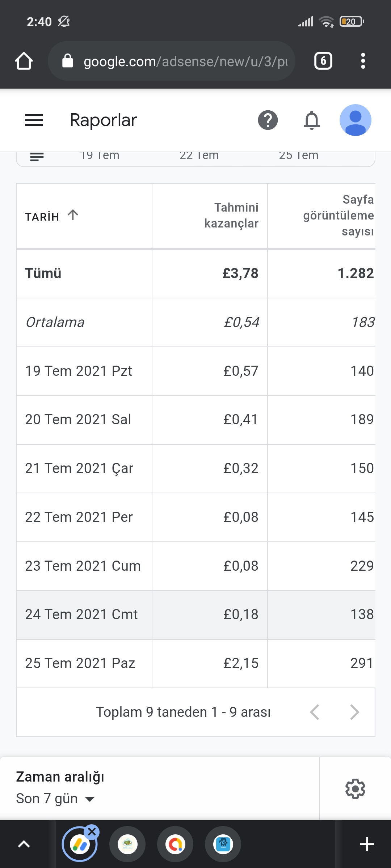Open the hamburger navigation menu
The height and width of the screenshot is (868, 391).
pyautogui.click(x=34, y=120)
